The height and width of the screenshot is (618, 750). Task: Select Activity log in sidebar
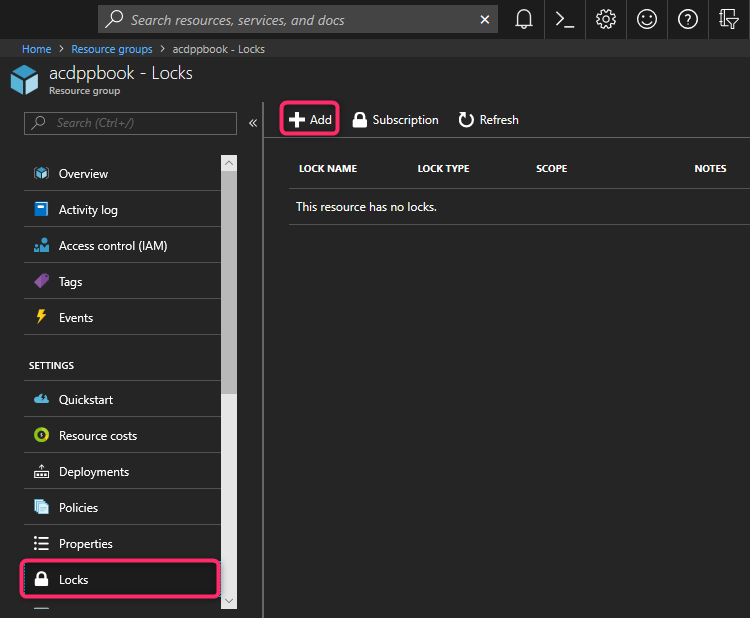tap(88, 210)
